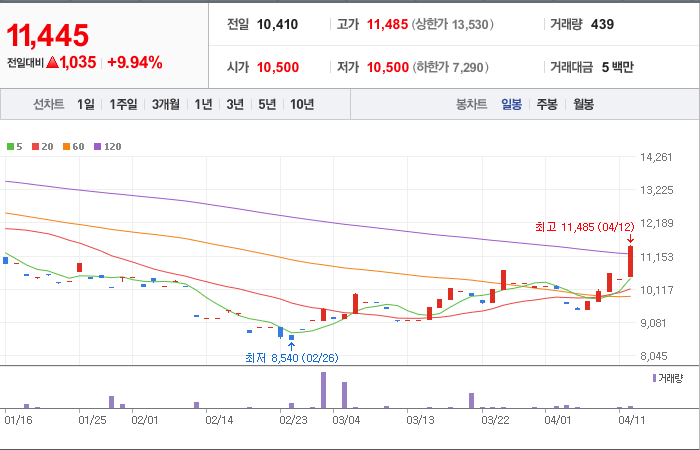Click the red 20-day moving average swatch
700x450 pixels.
[x=36, y=146]
